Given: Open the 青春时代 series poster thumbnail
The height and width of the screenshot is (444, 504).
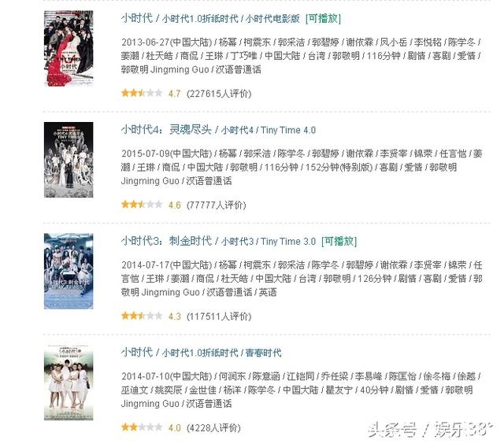Looking at the screenshot, I should (69, 383).
